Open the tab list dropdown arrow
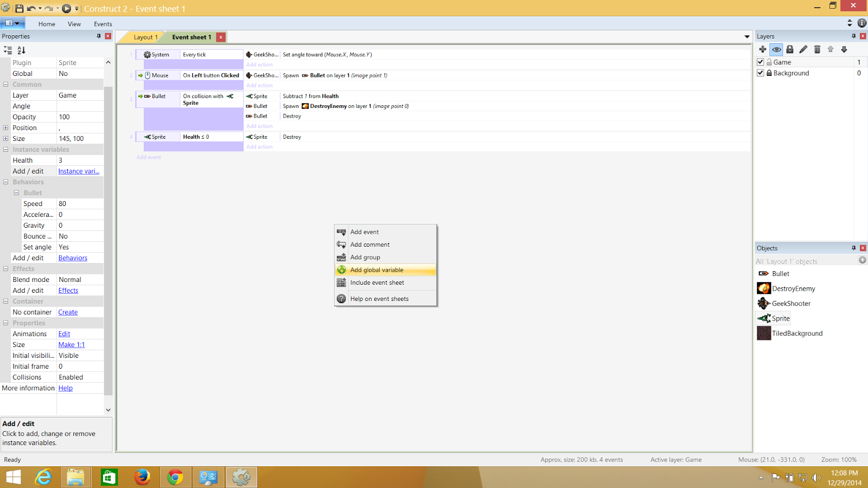This screenshot has height=488, width=868. (747, 37)
